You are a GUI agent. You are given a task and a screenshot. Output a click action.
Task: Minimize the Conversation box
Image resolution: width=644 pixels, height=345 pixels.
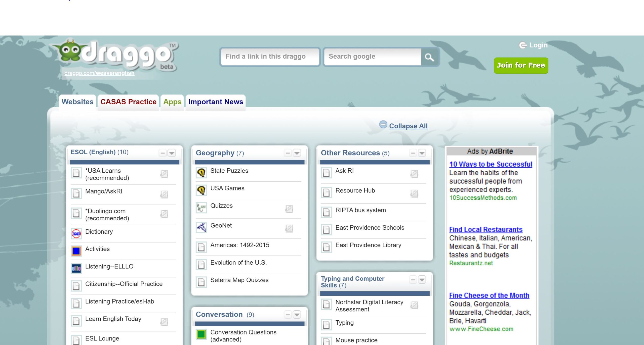288,314
